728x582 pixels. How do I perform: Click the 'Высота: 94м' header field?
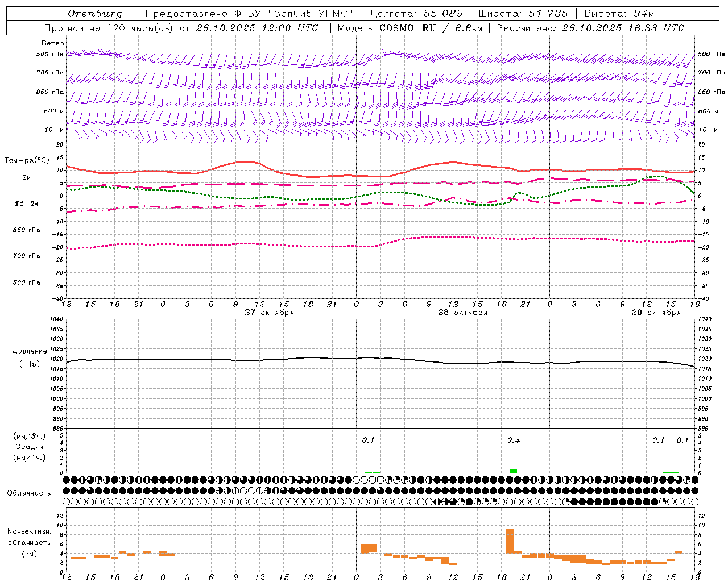(619, 14)
